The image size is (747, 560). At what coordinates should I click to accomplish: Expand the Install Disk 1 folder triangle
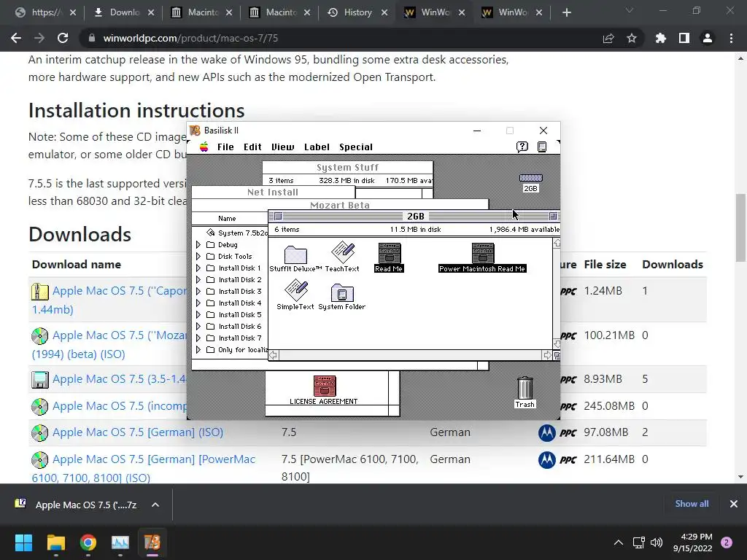(198, 268)
